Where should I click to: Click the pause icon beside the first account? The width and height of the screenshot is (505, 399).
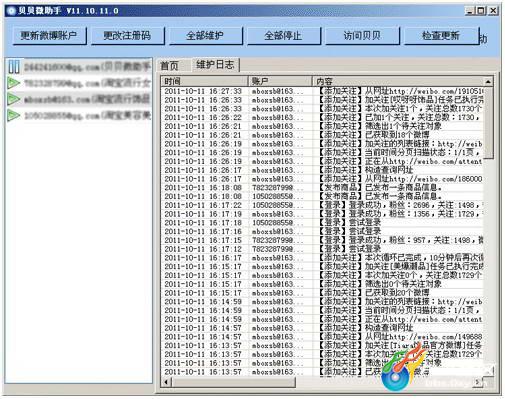[x=14, y=67]
